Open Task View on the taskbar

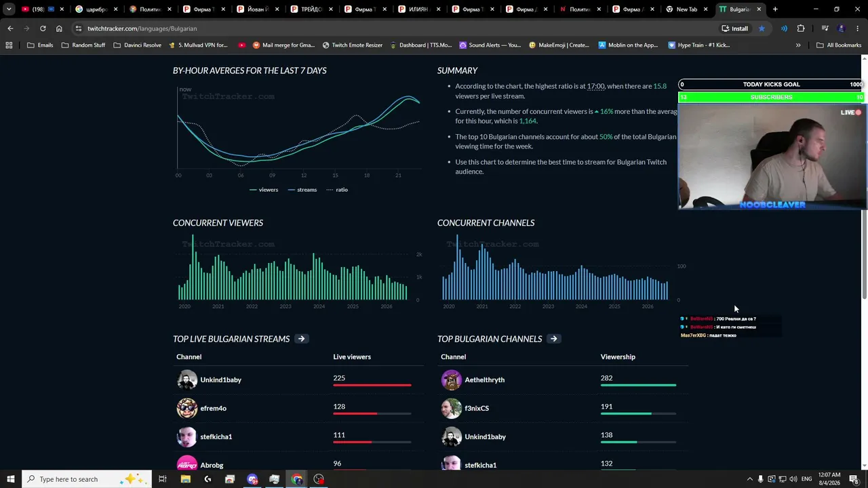163,479
